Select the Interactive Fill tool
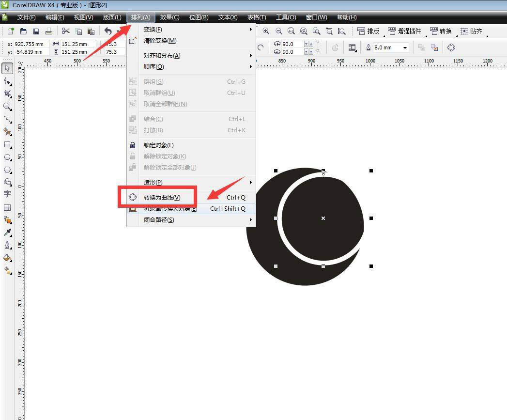This screenshot has height=420, width=507. (x=7, y=270)
